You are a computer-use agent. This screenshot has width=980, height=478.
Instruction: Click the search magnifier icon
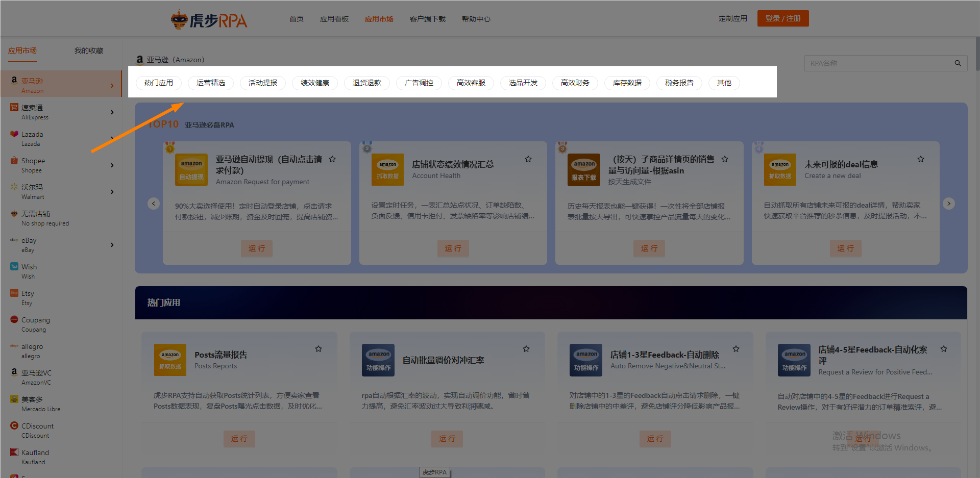tap(958, 63)
